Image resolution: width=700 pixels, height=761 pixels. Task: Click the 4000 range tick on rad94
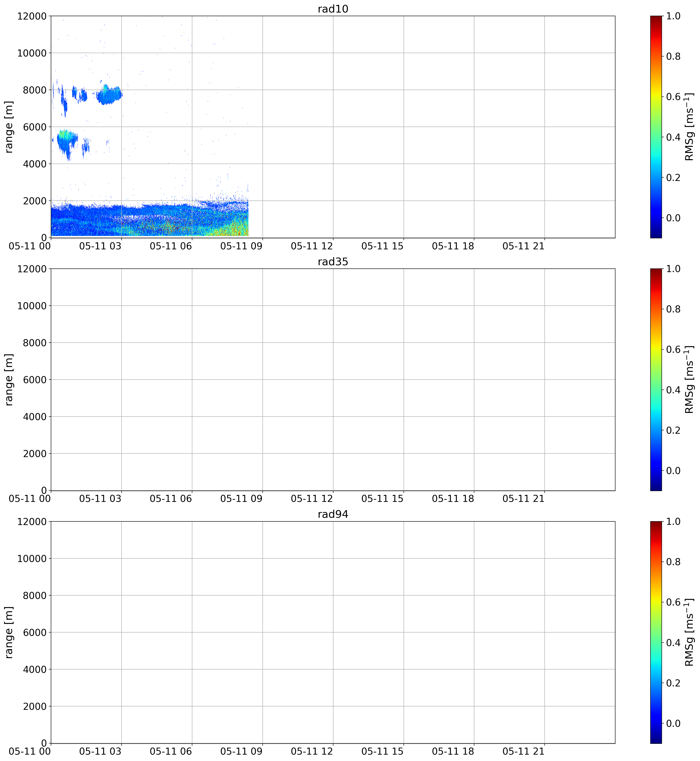pos(35,669)
